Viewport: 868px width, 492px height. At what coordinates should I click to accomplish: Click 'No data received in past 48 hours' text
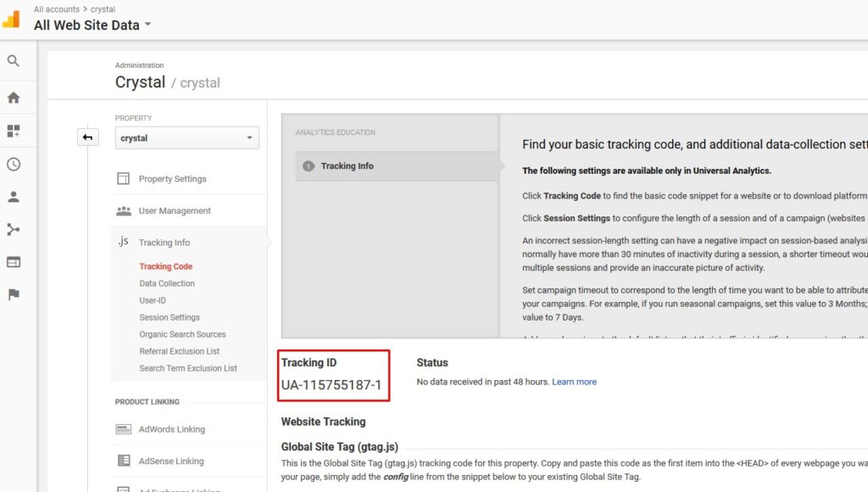tap(482, 382)
